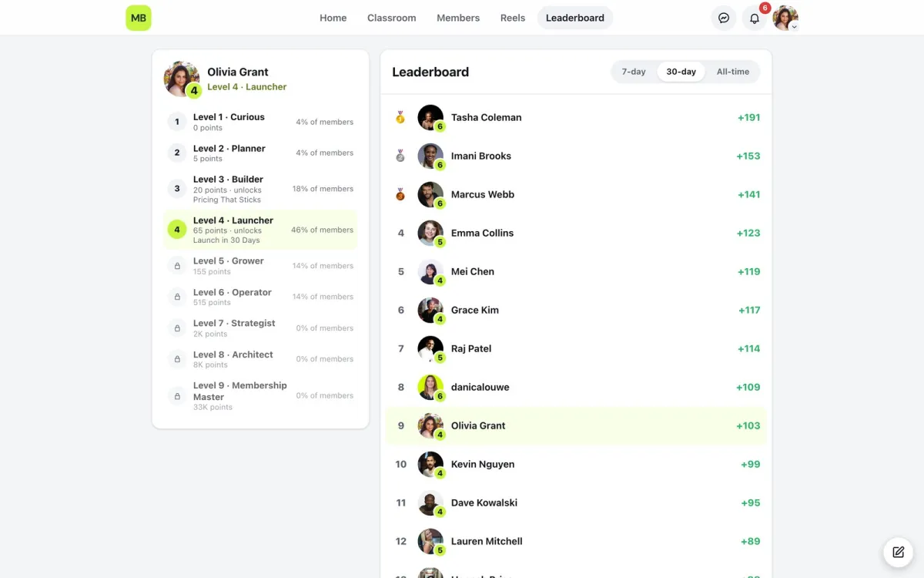The image size is (924, 578).
Task: Click the Level 1 number badge
Action: pos(177,122)
